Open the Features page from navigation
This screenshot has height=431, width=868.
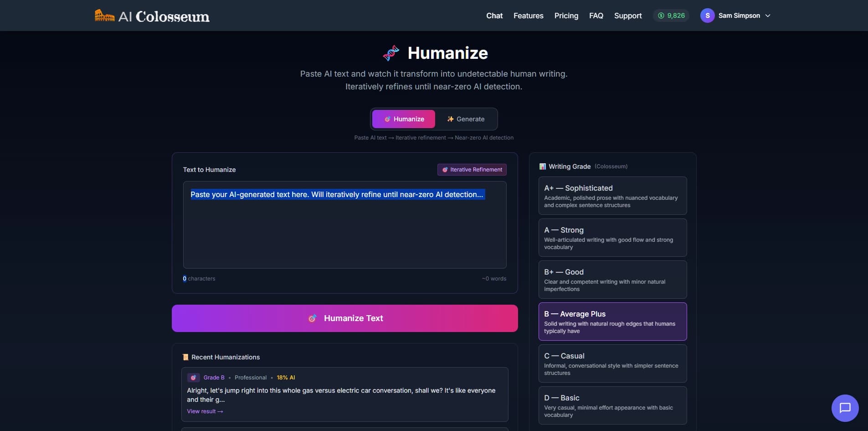[x=528, y=16]
